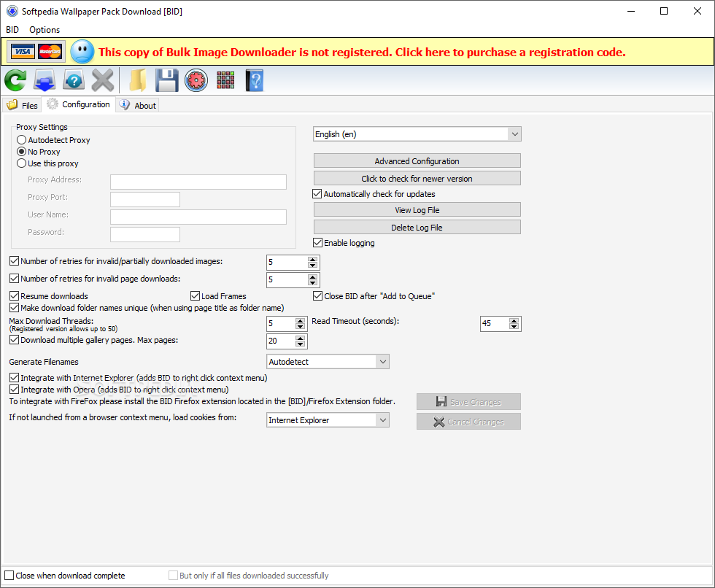The width and height of the screenshot is (715, 588).
Task: Increase Max pages value with up arrow
Action: (x=300, y=339)
